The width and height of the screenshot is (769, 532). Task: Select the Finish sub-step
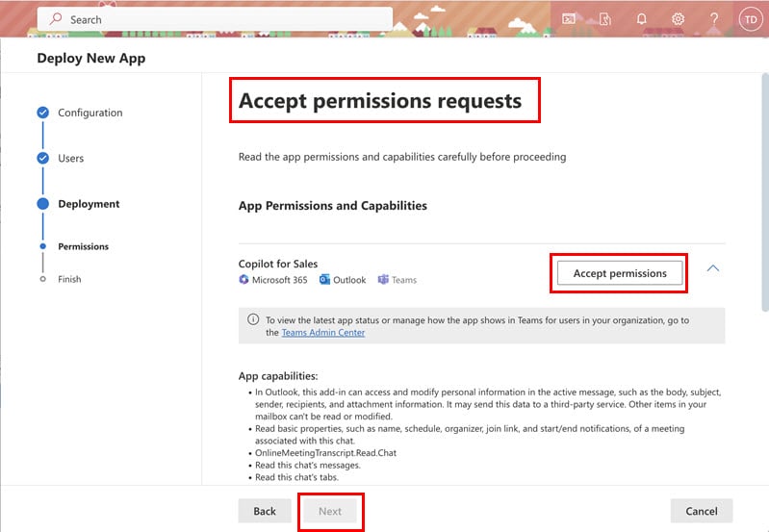point(69,279)
